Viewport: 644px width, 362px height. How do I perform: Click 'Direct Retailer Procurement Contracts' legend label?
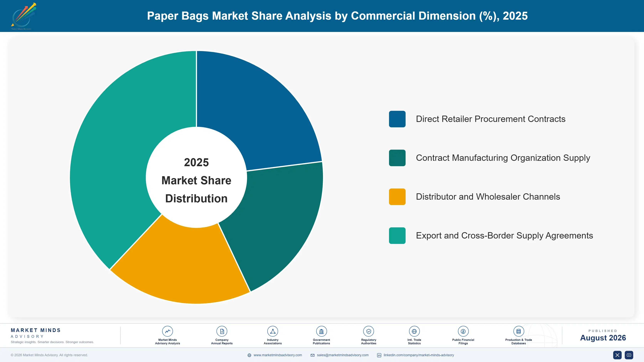[491, 119]
